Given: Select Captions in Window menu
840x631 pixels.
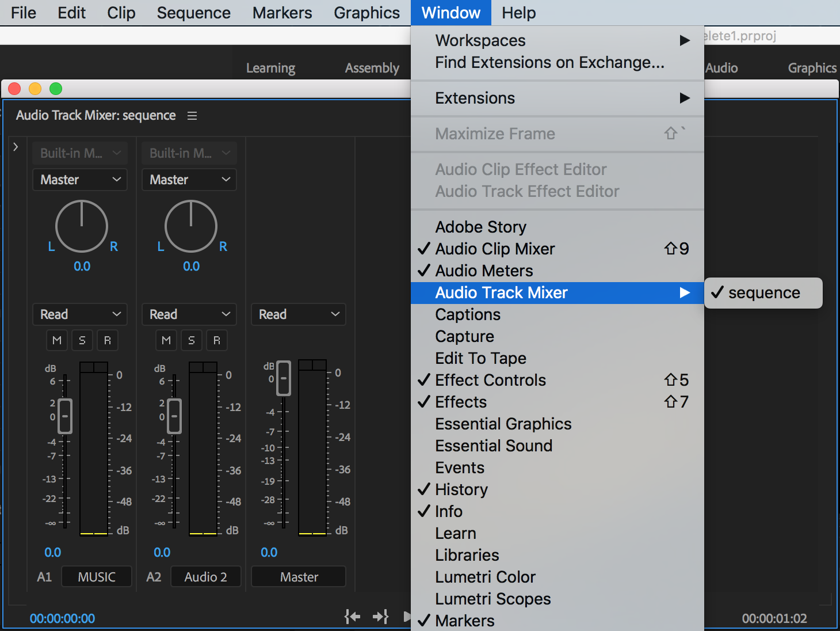Looking at the screenshot, I should point(558,314).
